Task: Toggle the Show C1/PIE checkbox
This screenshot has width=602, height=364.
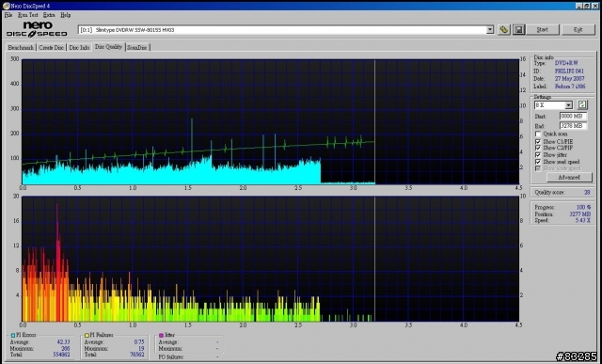Action: (538, 141)
